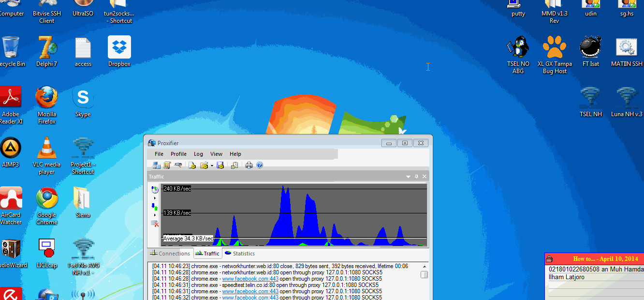Screen dimensions: 644x300
Task: Open the Help menu
Action: [235, 154]
